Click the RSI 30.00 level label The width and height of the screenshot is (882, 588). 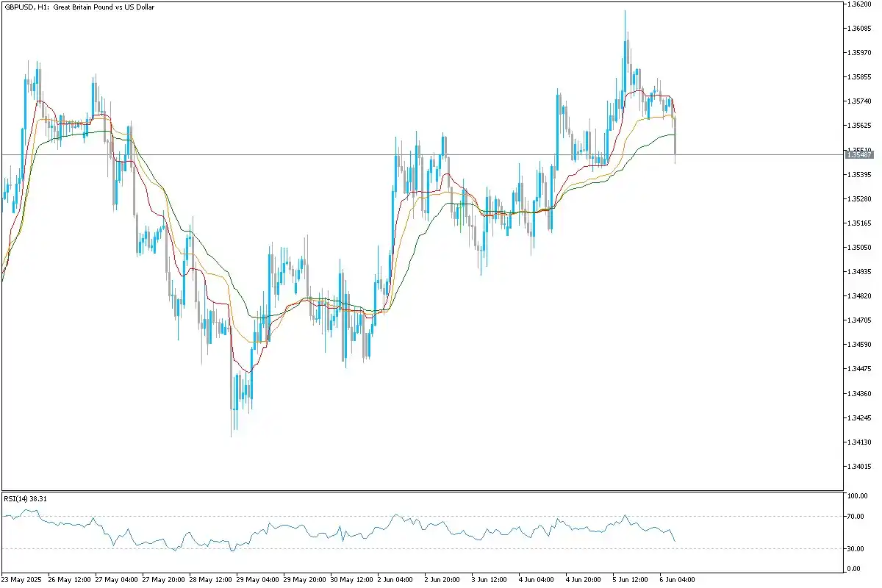point(856,548)
